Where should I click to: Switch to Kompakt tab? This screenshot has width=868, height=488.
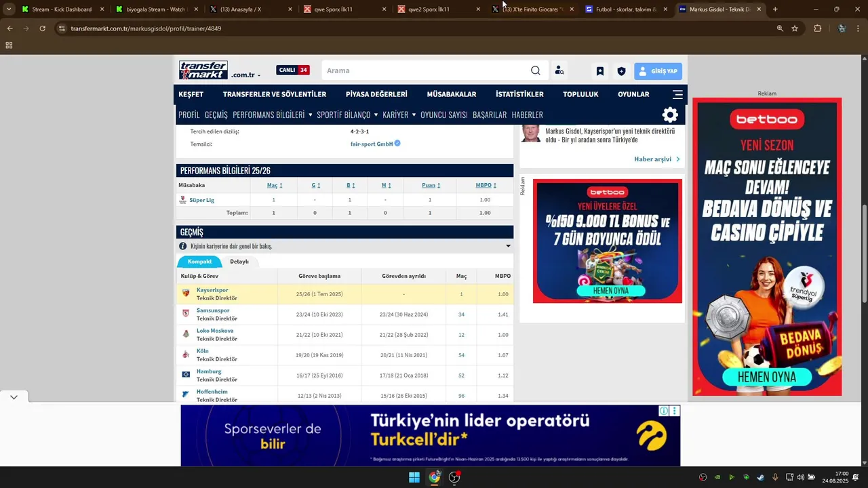(199, 262)
